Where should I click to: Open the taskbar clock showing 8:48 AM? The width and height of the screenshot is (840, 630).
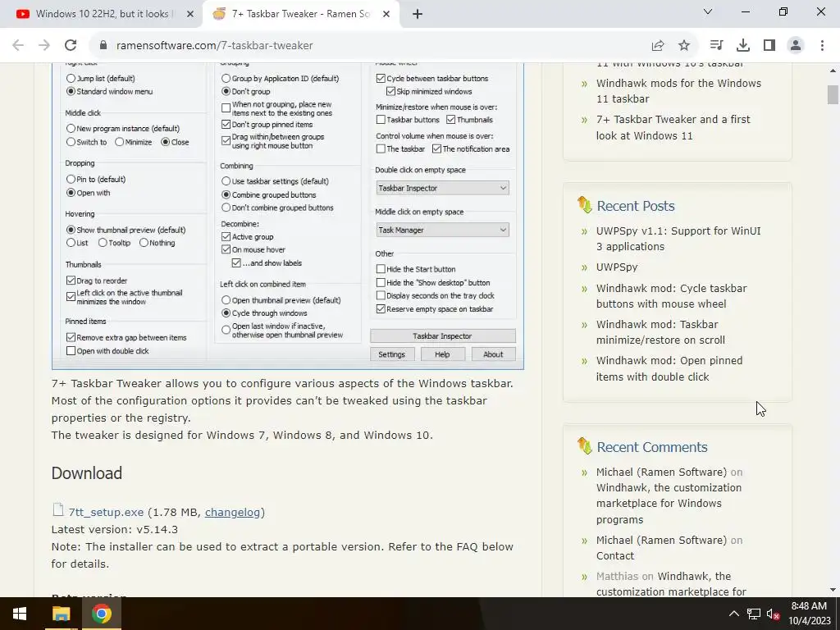(x=809, y=614)
